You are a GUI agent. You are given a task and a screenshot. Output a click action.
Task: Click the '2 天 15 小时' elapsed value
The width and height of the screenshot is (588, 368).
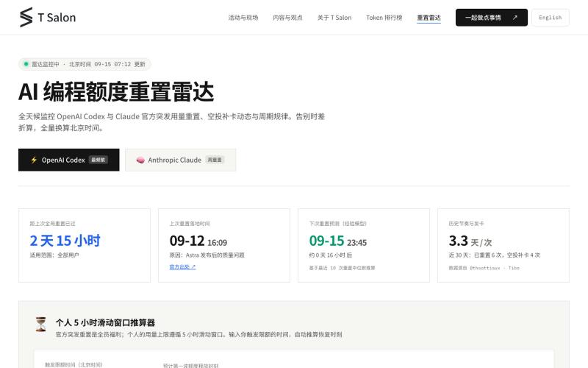[65, 241]
